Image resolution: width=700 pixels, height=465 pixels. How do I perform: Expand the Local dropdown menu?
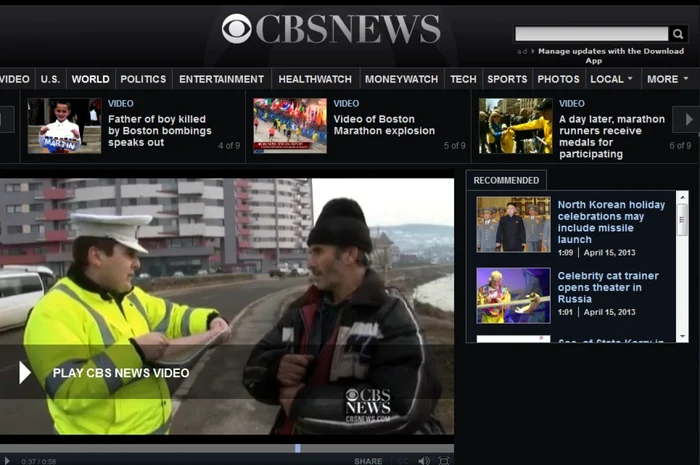point(612,79)
